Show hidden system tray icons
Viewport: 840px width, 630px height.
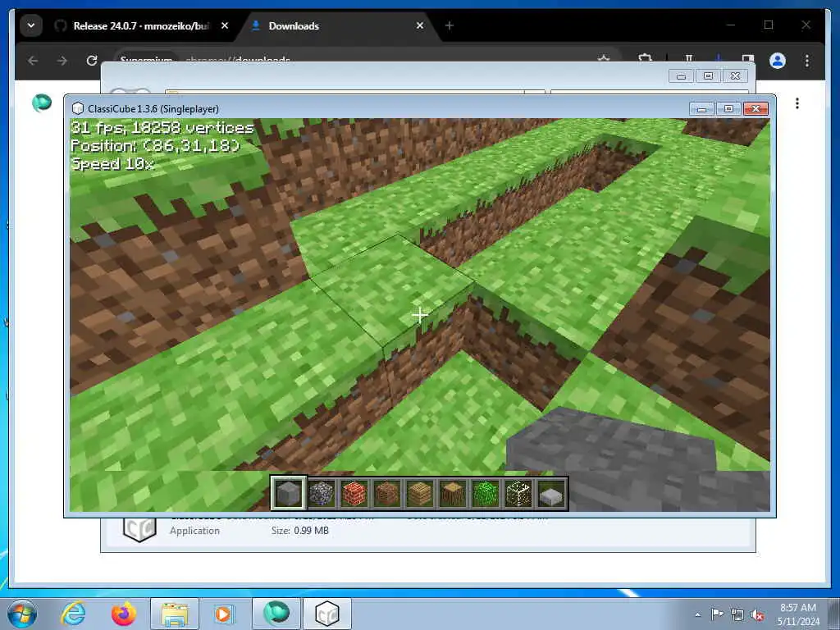(697, 614)
